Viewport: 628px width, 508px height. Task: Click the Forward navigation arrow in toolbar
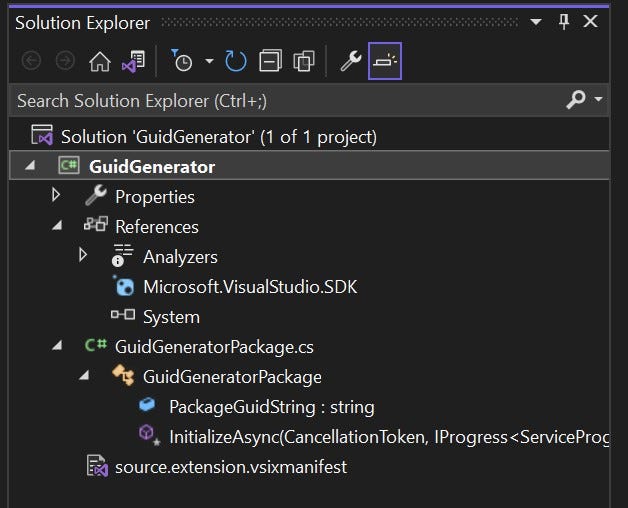(65, 61)
